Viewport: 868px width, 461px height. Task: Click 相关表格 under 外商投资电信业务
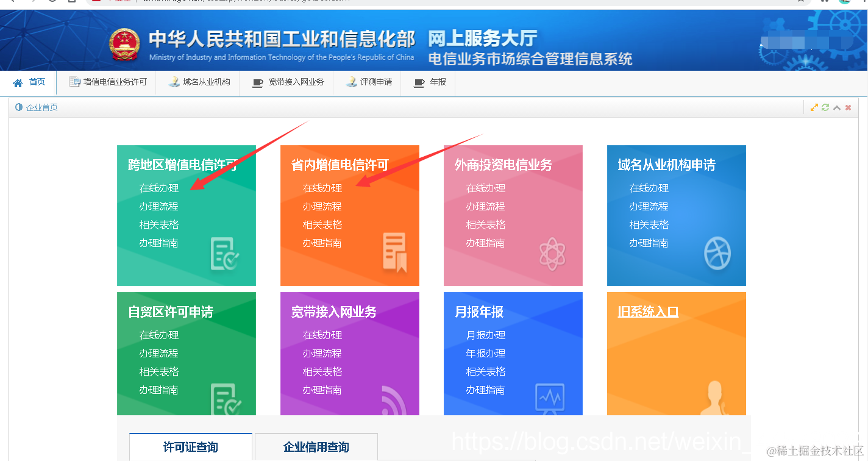point(485,224)
